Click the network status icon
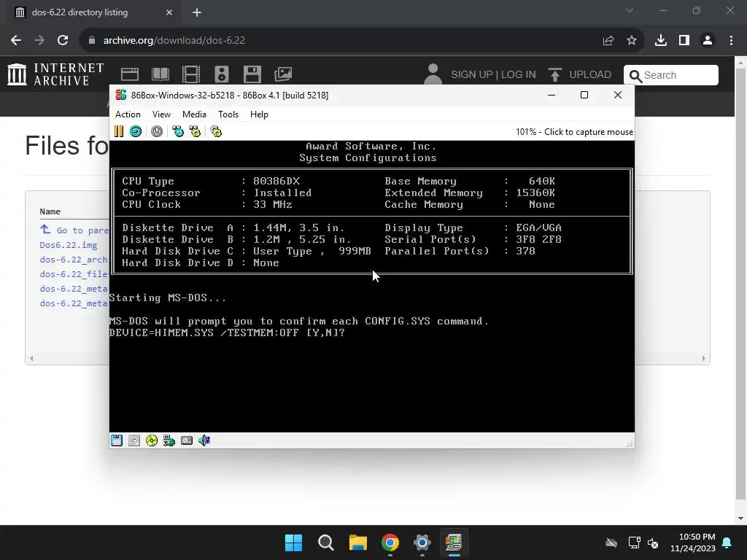747x560 pixels. [169, 440]
